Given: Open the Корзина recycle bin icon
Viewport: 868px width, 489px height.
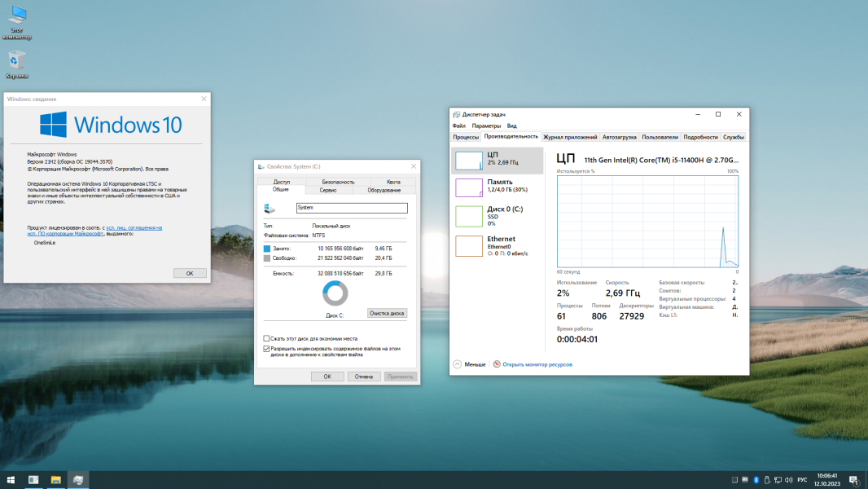Looking at the screenshot, I should tap(16, 65).
